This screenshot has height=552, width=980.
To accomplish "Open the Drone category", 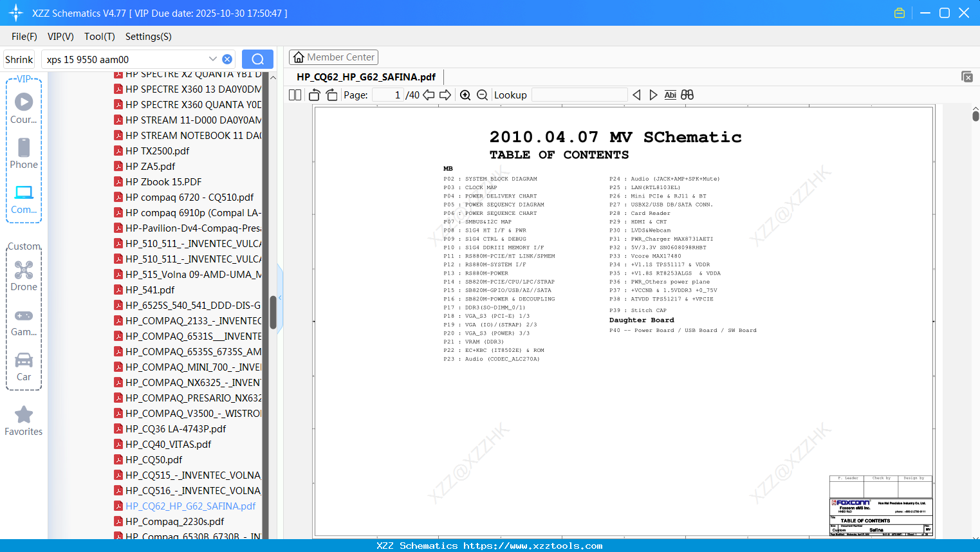I will (x=24, y=276).
